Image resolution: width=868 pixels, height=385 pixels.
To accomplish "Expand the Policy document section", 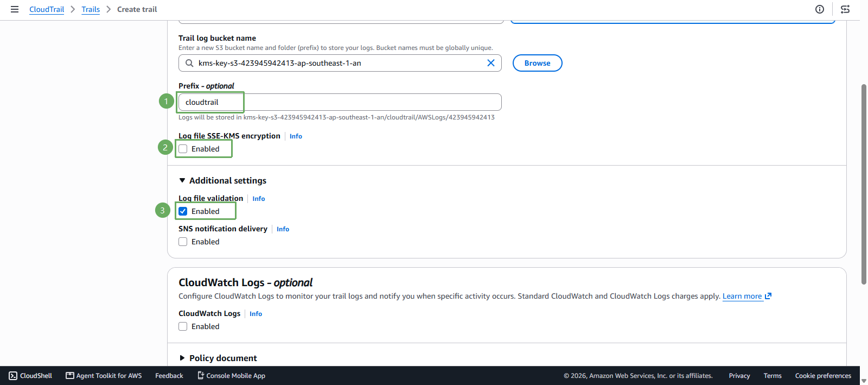I will tap(218, 358).
